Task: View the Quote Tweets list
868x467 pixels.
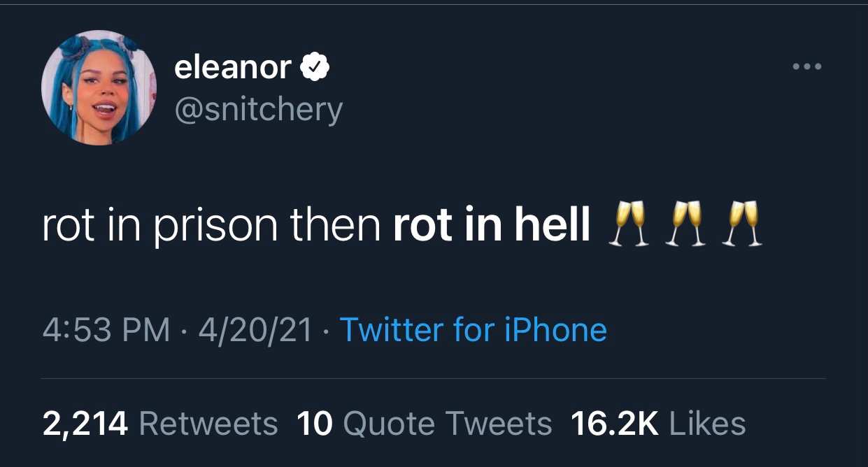Action: [448, 423]
